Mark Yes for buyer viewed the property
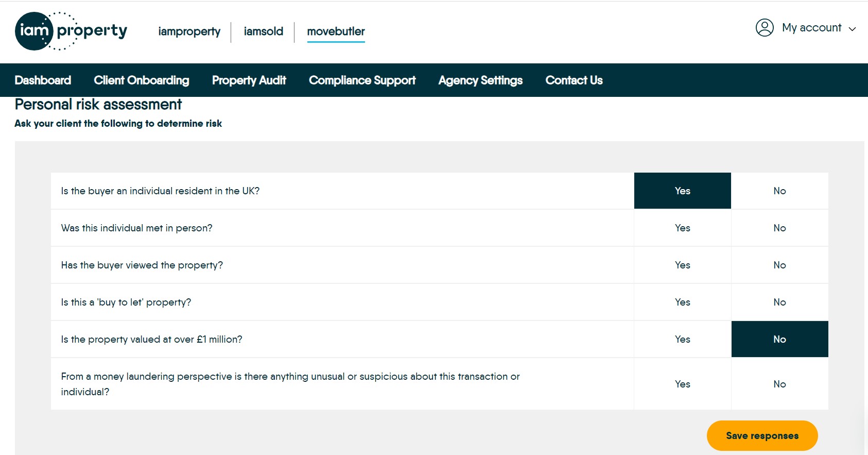The image size is (868, 455). tap(682, 265)
